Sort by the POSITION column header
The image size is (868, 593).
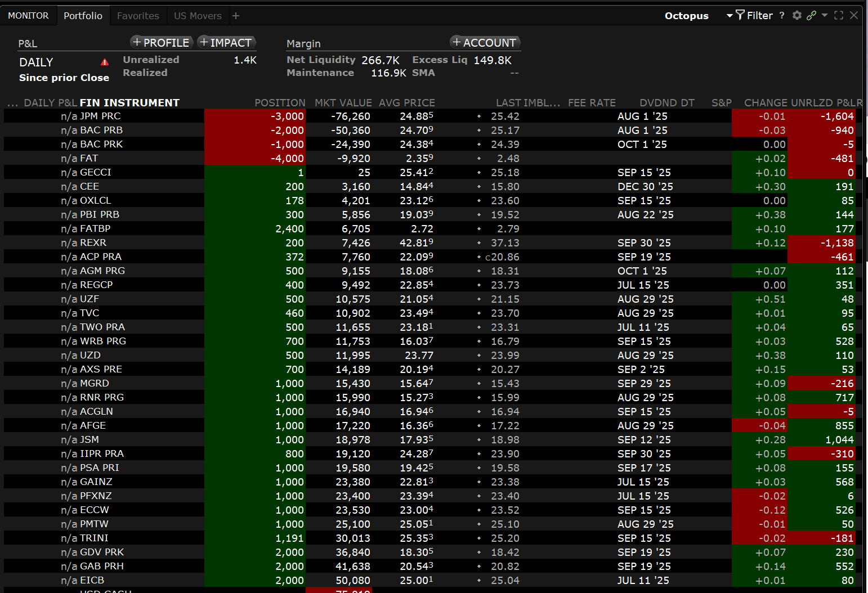tap(279, 103)
